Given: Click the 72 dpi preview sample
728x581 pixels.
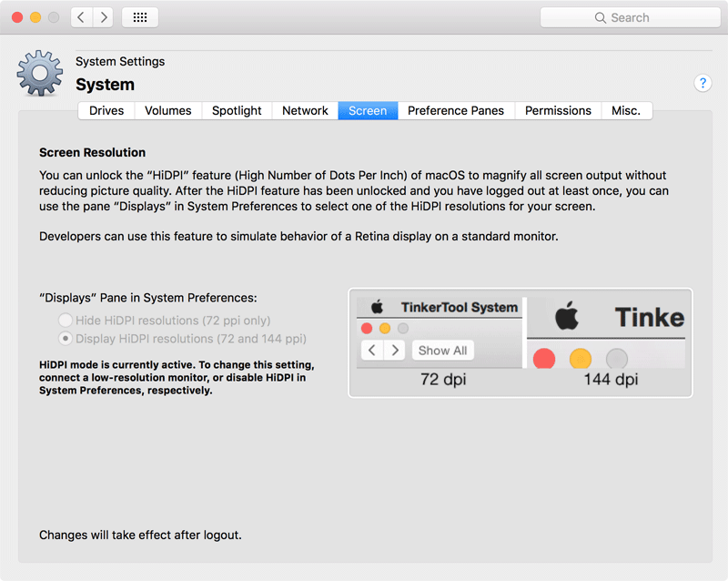Looking at the screenshot, I should pyautogui.click(x=440, y=332).
